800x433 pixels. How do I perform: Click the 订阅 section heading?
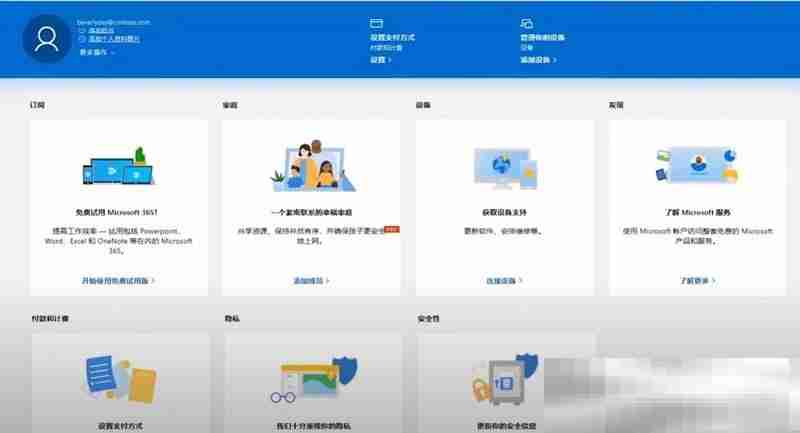coord(37,105)
